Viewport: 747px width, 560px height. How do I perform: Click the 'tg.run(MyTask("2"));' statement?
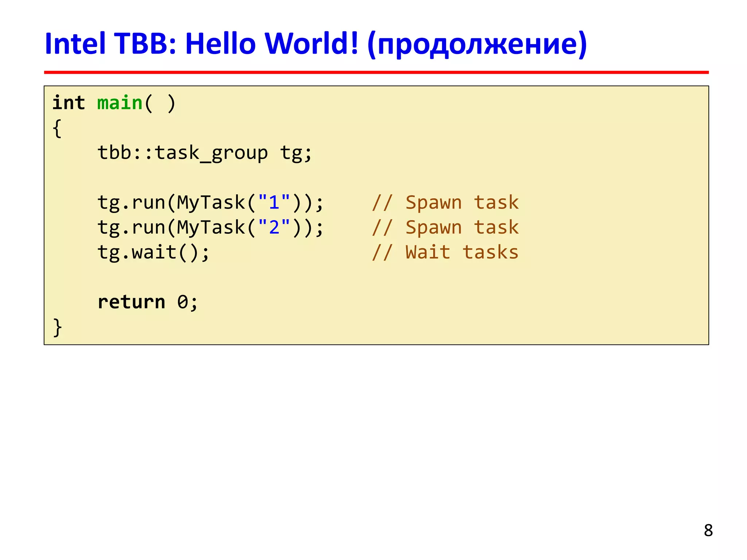pyautogui.click(x=210, y=227)
